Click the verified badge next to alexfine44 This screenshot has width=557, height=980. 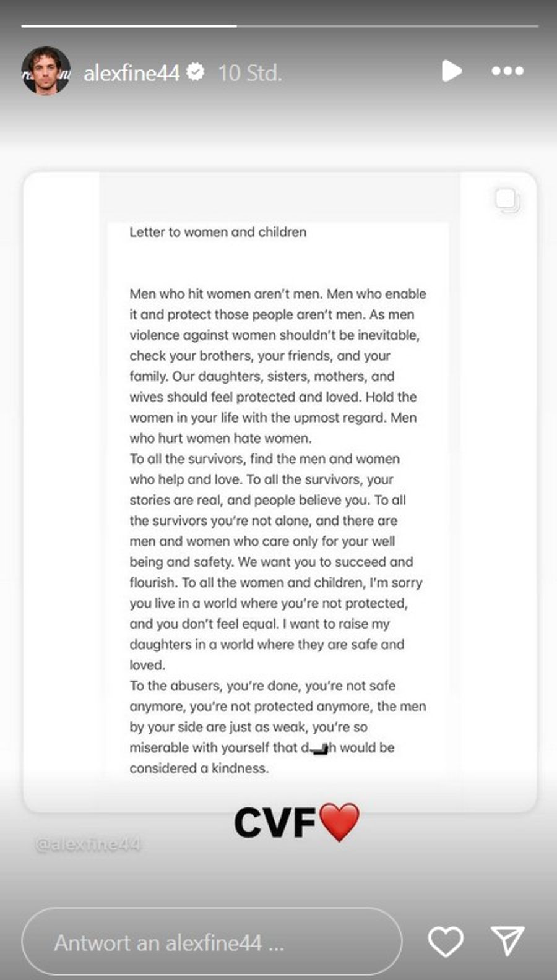(x=196, y=72)
